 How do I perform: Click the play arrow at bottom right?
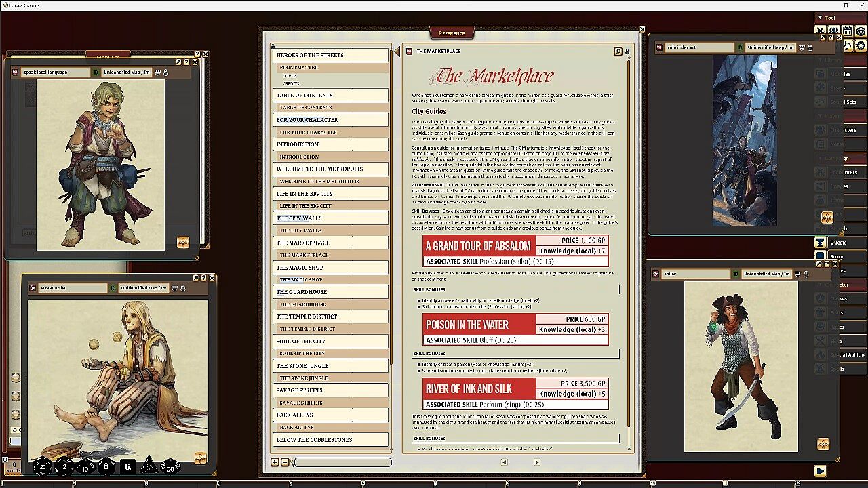pos(820,470)
